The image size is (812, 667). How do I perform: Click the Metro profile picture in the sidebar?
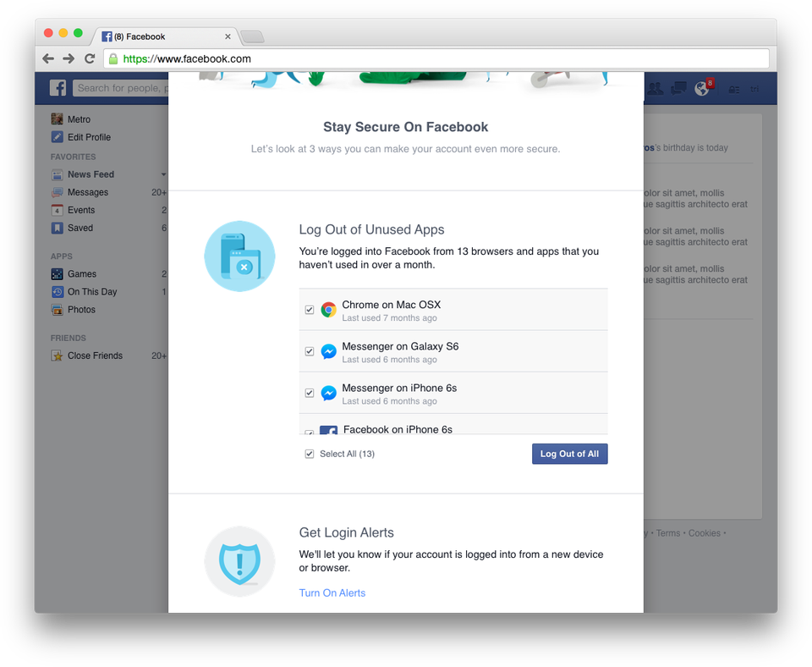57,119
